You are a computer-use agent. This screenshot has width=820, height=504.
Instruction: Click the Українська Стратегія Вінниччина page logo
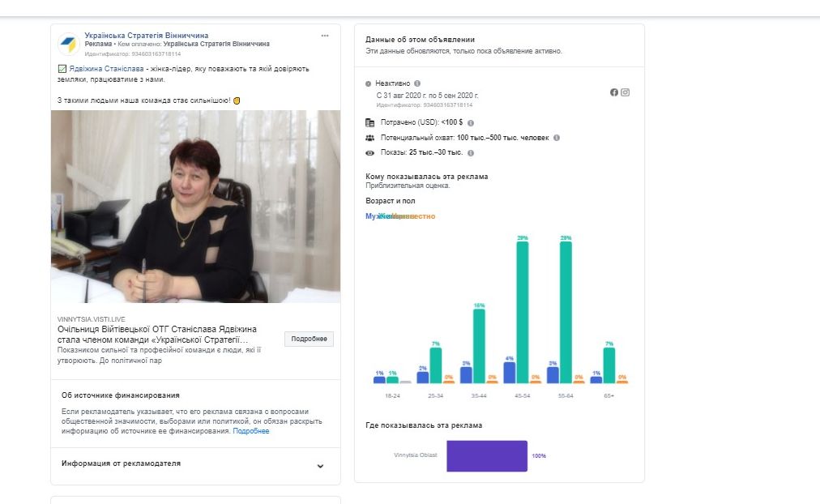68,45
